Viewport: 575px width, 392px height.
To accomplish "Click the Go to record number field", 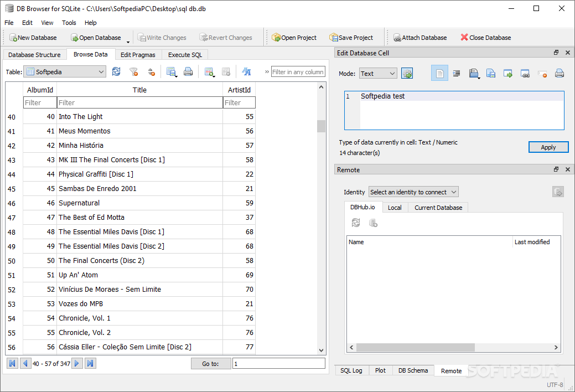I will coord(279,363).
